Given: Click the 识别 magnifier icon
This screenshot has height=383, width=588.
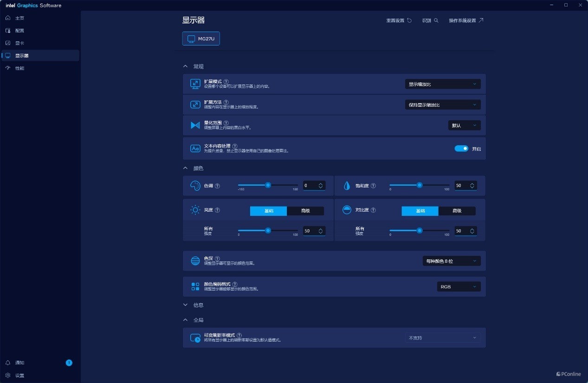Looking at the screenshot, I should 436,20.
